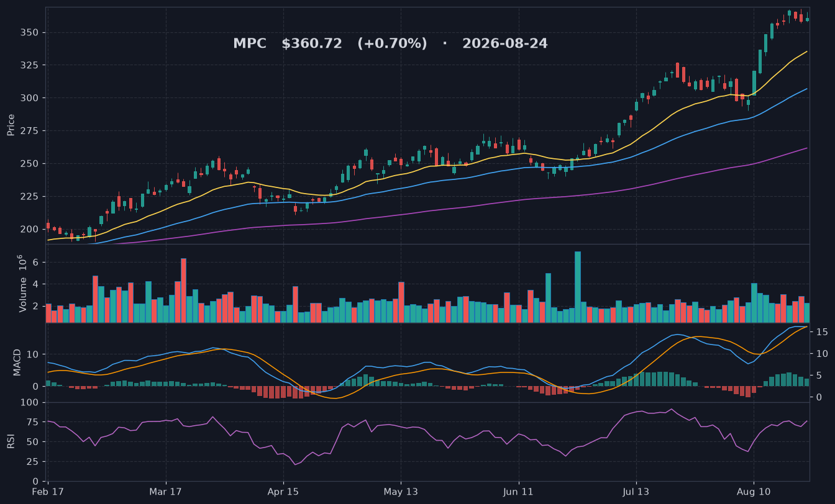Click the Volume axis tick 6
The height and width of the screenshot is (504, 835).
coord(37,263)
